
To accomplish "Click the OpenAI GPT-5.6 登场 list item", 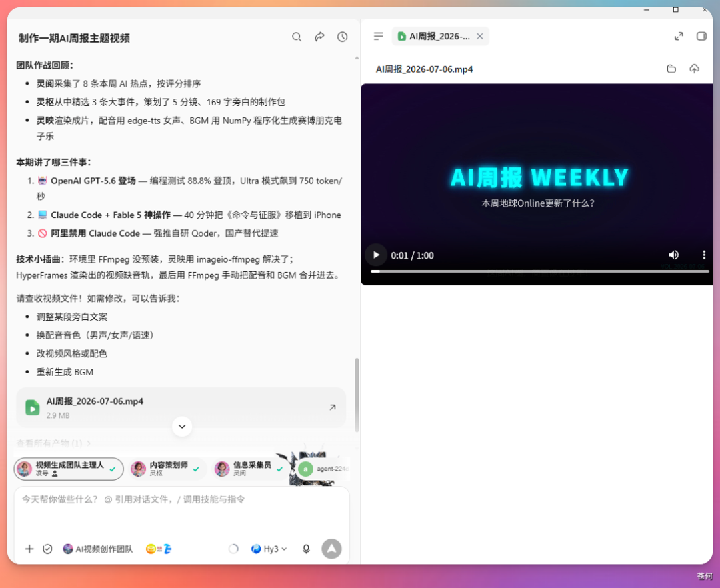I will pos(189,188).
